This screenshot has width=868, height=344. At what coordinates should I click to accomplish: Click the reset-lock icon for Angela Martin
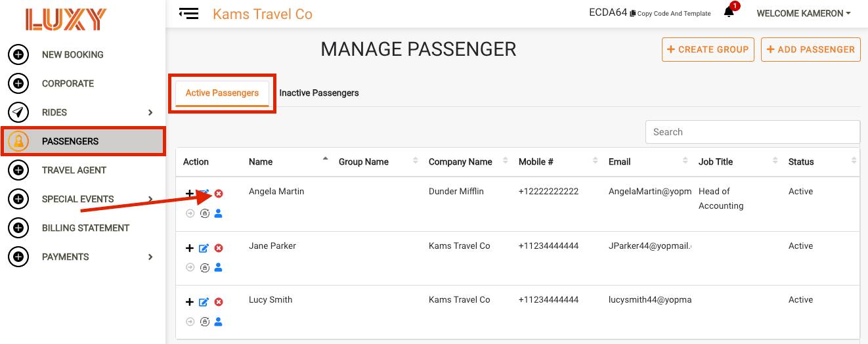pyautogui.click(x=204, y=213)
